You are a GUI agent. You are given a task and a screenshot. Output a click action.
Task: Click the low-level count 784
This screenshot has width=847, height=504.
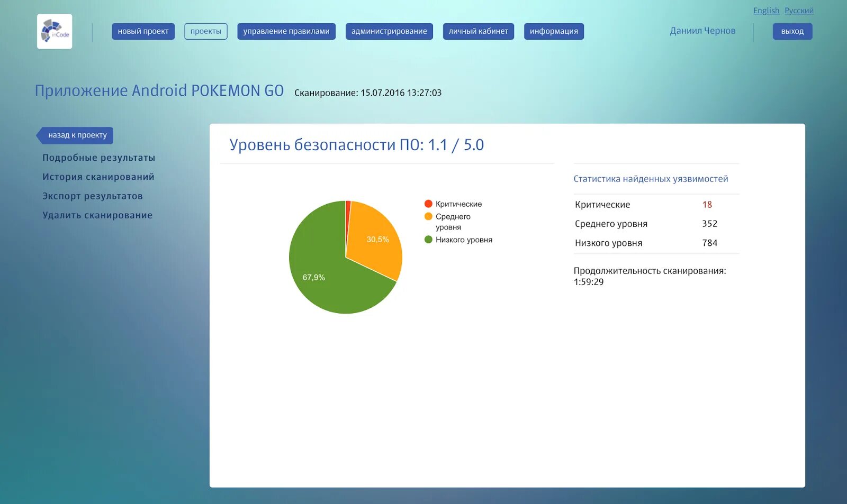point(710,243)
